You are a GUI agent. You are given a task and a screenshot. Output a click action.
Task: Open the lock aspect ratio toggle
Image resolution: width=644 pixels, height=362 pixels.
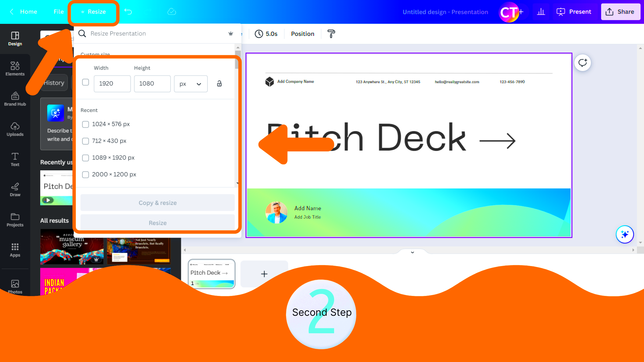coord(219,84)
